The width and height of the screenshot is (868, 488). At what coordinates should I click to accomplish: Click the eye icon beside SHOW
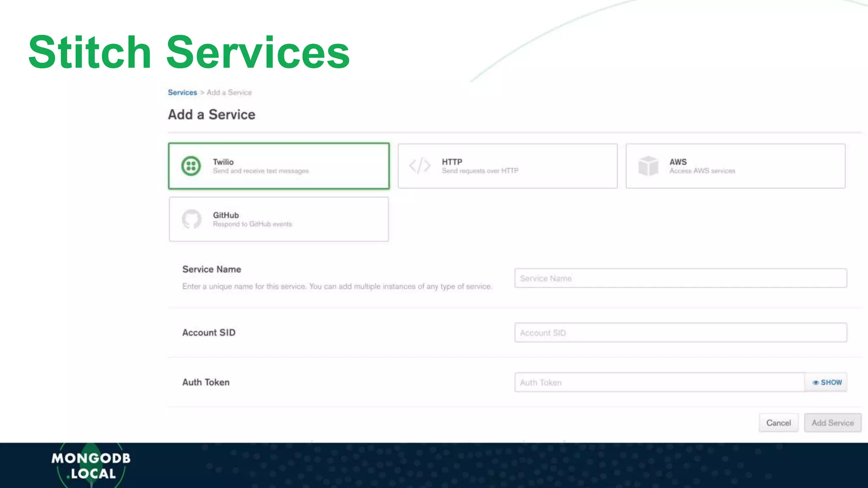point(815,383)
